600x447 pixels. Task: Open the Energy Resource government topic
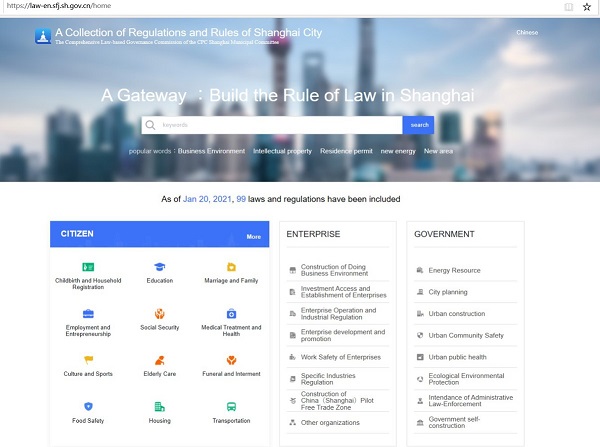click(x=454, y=270)
